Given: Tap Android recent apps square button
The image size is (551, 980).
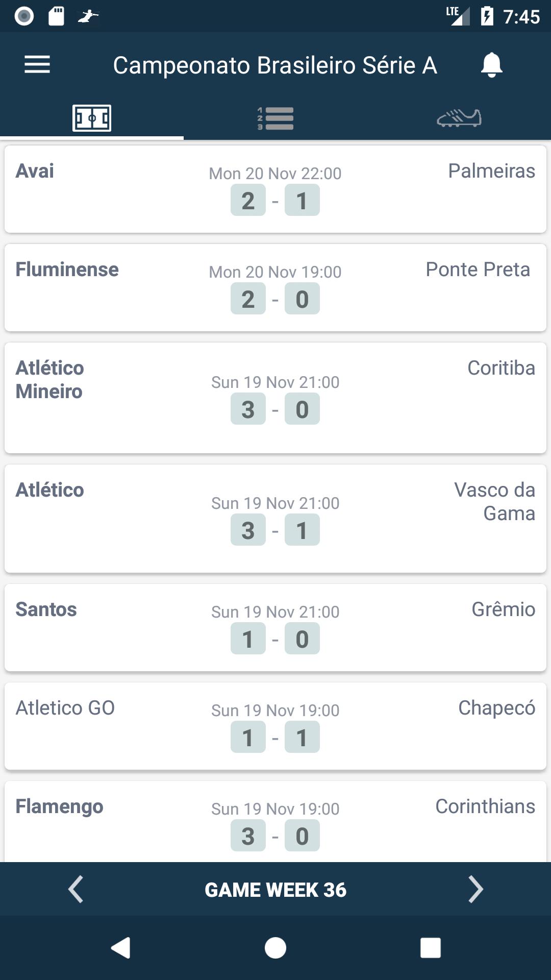Looking at the screenshot, I should 430,948.
